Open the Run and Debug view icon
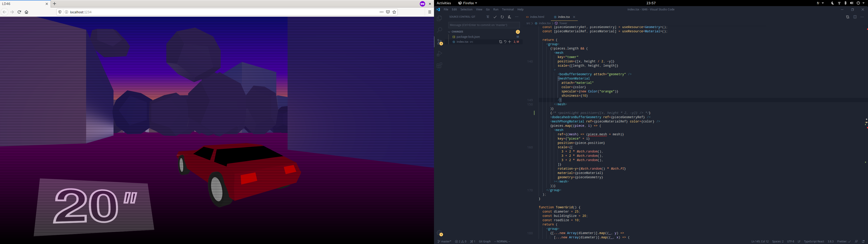Screen dimensions: 868x244 (439, 54)
